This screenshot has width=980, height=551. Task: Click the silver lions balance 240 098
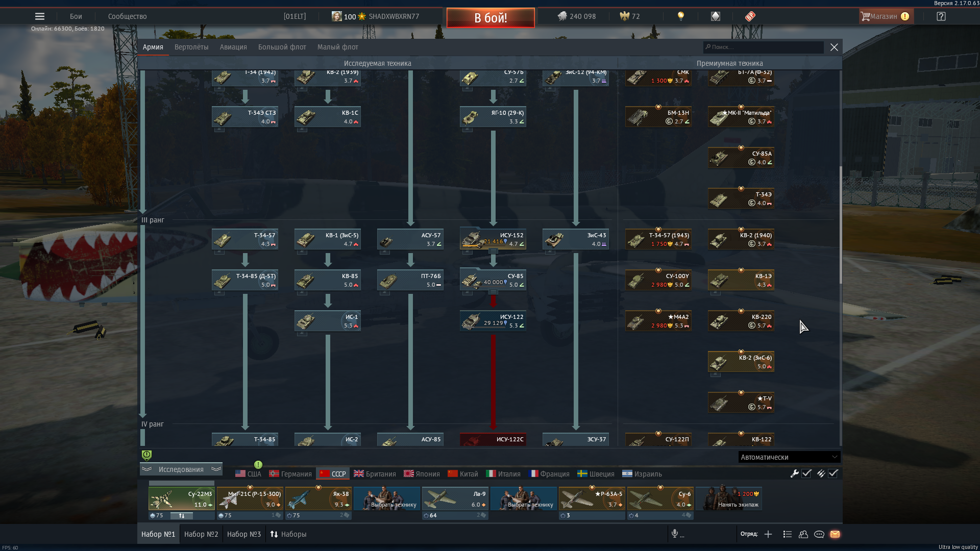pos(576,16)
